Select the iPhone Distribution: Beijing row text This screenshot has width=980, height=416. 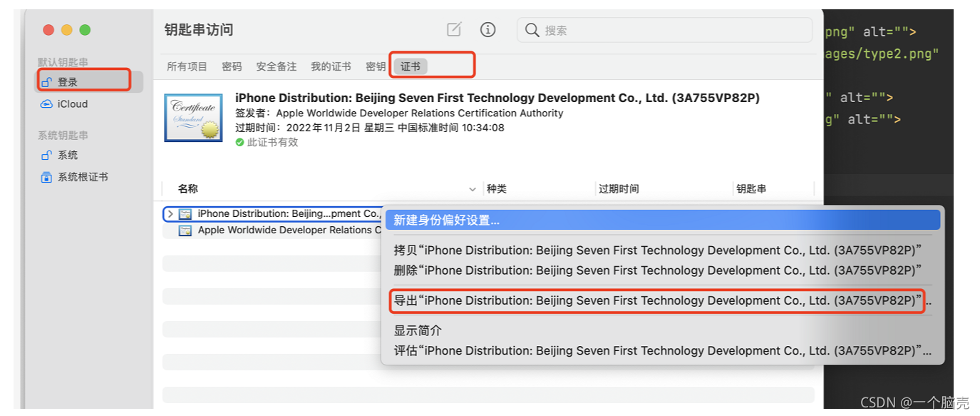click(x=289, y=214)
